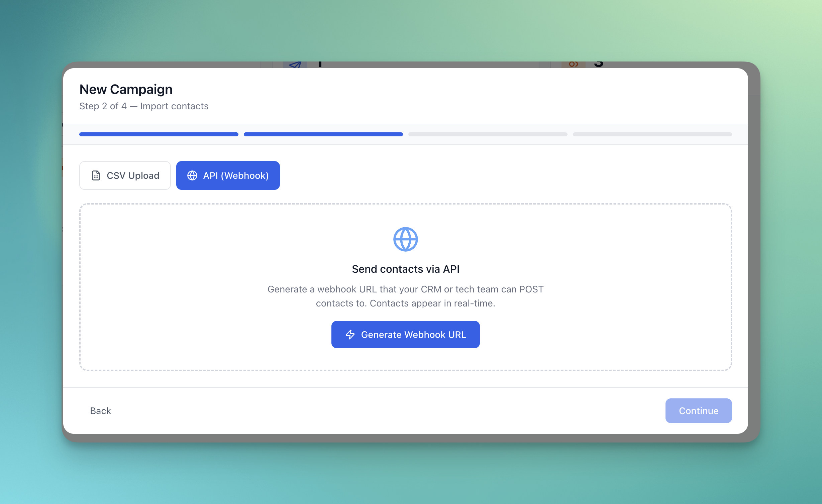
Task: Click the globe icon inside API (Webhook) button
Action: [193, 175]
